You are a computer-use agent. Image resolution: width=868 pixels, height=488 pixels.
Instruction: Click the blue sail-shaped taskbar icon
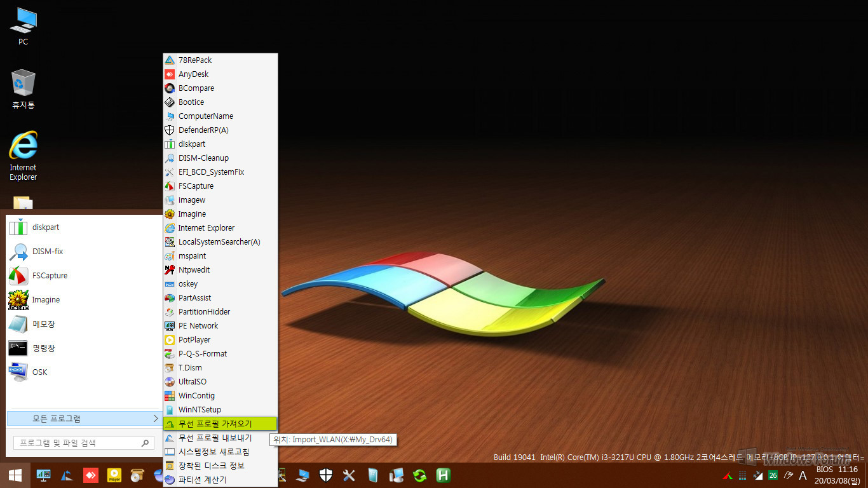pos(67,475)
